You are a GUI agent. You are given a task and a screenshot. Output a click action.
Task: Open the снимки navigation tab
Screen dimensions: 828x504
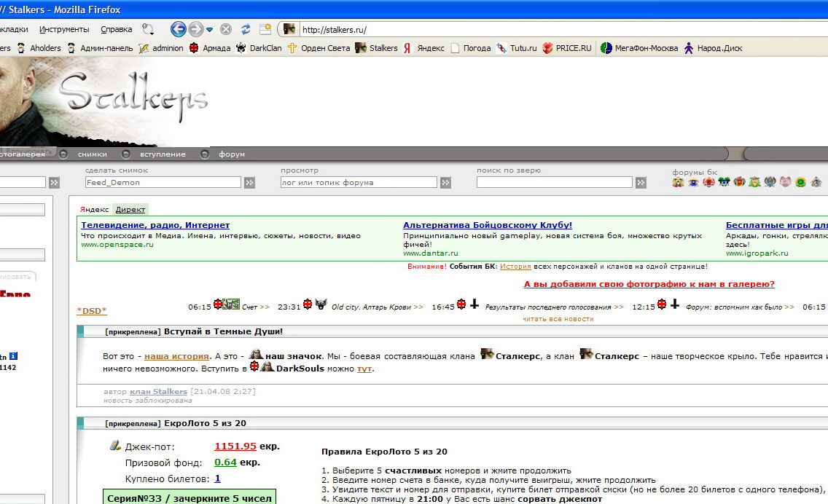point(93,154)
